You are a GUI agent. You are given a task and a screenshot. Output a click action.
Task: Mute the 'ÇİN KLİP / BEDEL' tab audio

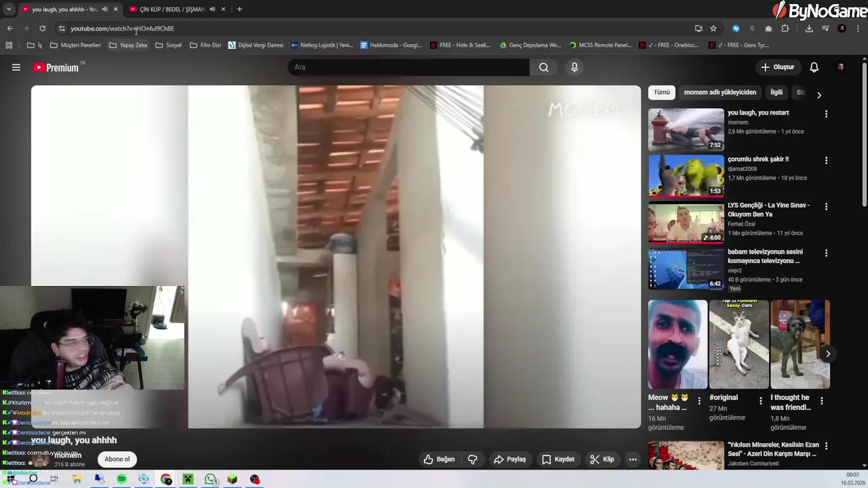pyautogui.click(x=212, y=9)
